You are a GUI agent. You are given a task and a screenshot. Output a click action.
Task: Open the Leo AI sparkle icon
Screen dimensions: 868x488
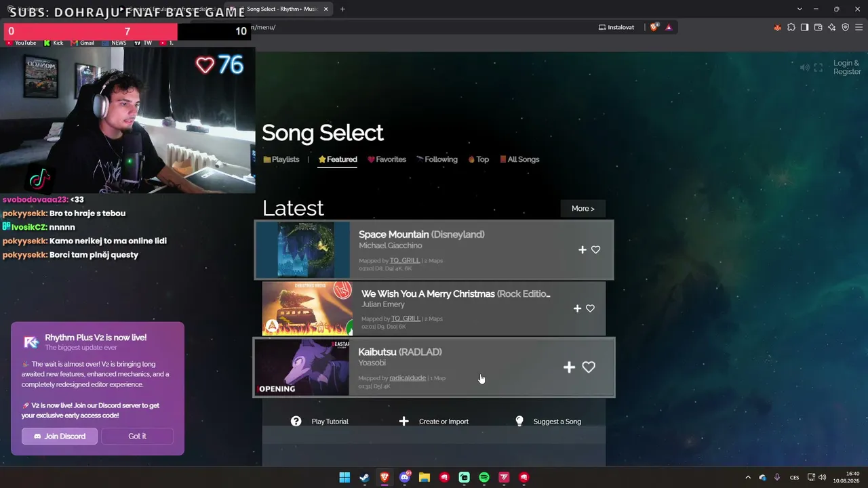[831, 27]
